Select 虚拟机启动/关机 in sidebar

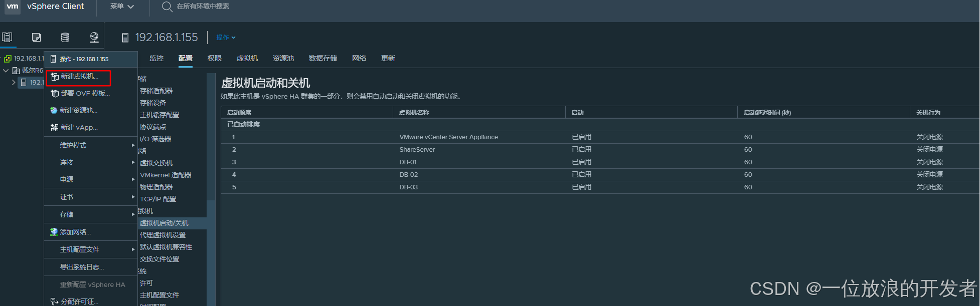(x=172, y=223)
